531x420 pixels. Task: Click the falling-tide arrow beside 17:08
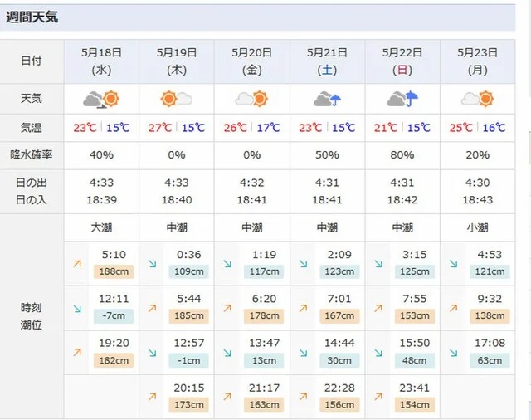[x=454, y=353]
